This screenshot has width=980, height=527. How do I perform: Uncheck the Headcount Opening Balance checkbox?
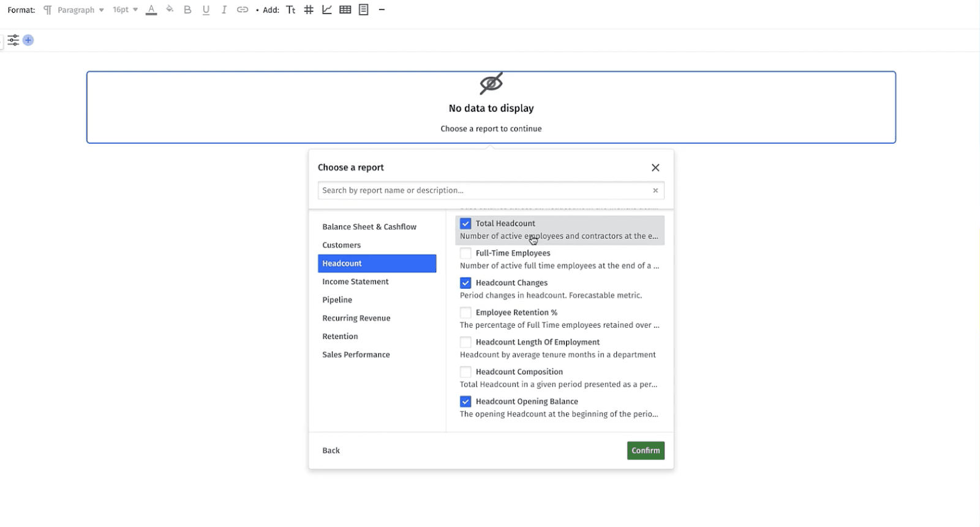pos(466,402)
